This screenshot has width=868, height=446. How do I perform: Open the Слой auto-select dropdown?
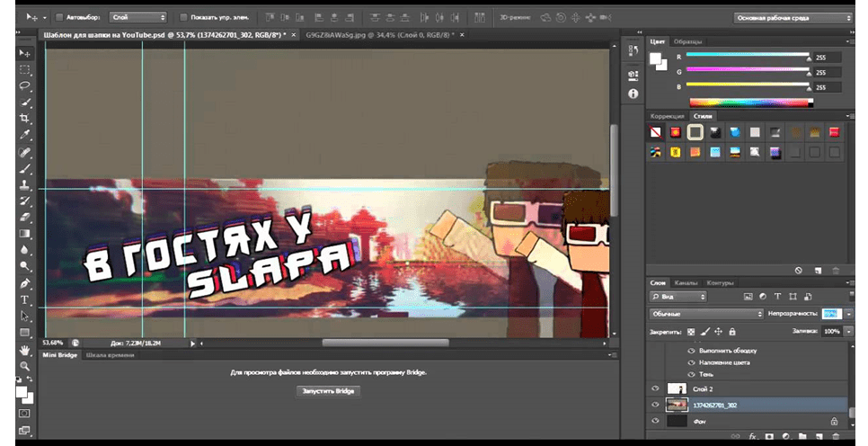tap(137, 18)
